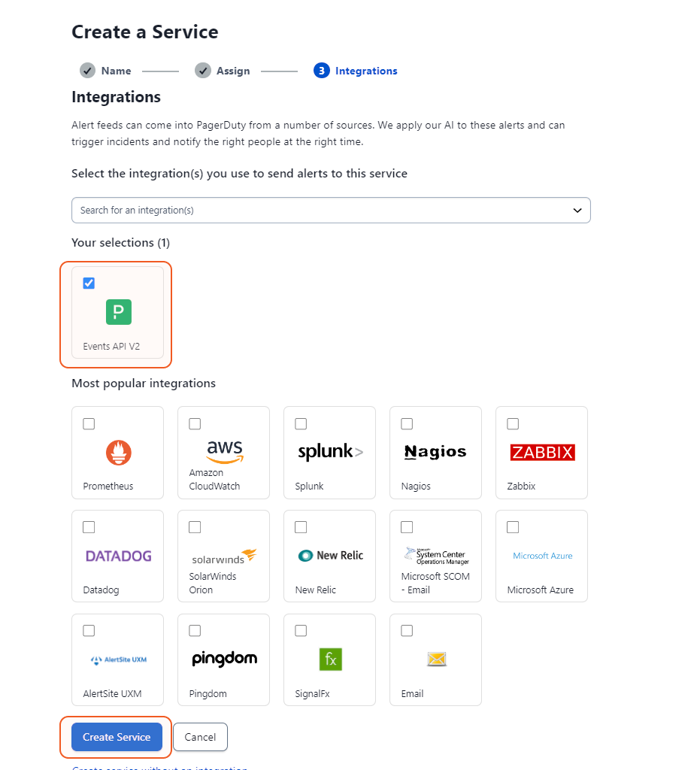This screenshot has height=770, width=700.
Task: Check the SolarWinds Orion checkbox
Action: (x=195, y=527)
